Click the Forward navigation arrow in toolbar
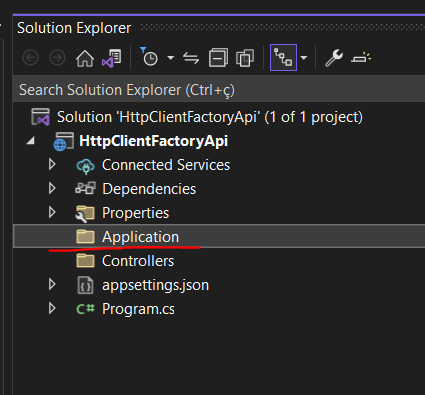425x395 pixels. (x=57, y=58)
